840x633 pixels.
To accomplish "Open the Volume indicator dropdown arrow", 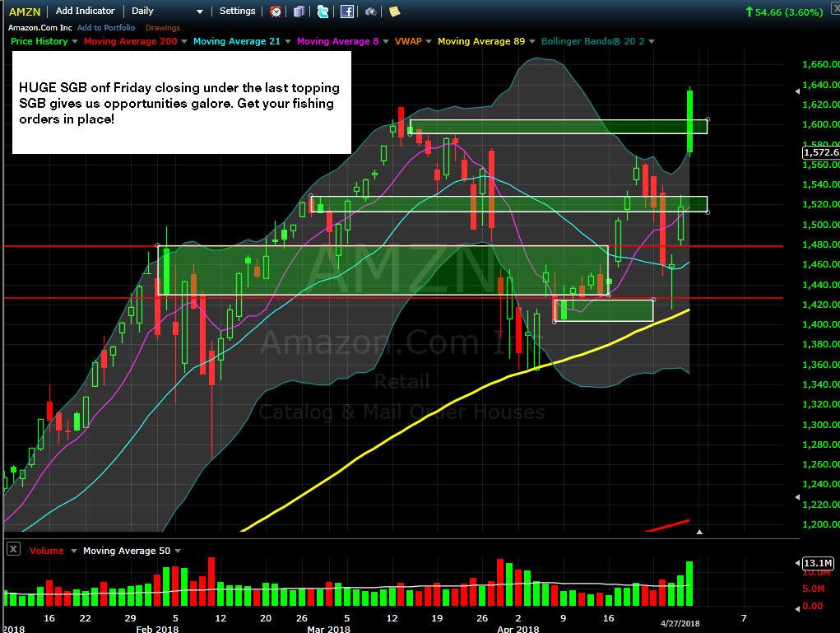I will (74, 551).
